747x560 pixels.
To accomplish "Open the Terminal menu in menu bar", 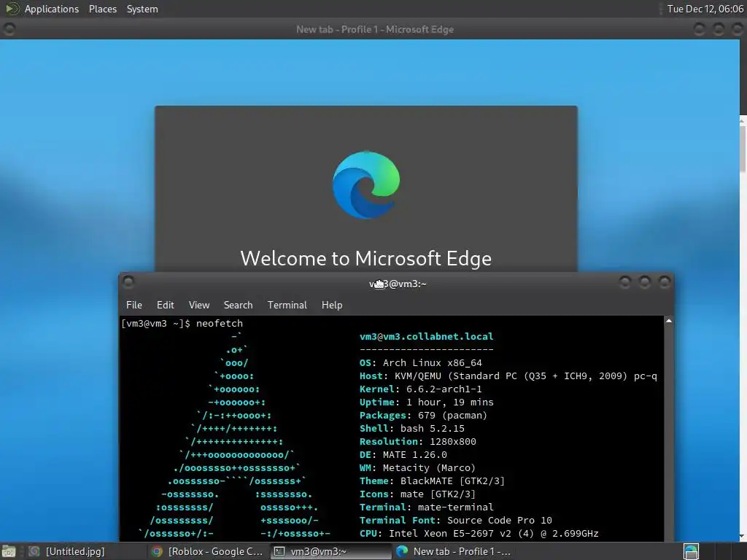I will pyautogui.click(x=287, y=305).
